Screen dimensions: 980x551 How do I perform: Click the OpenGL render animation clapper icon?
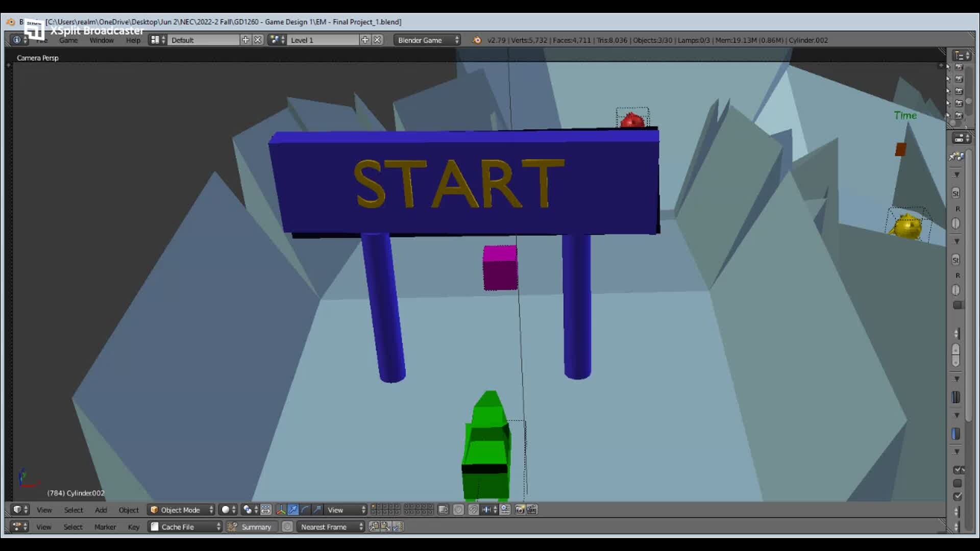pyautogui.click(x=532, y=510)
